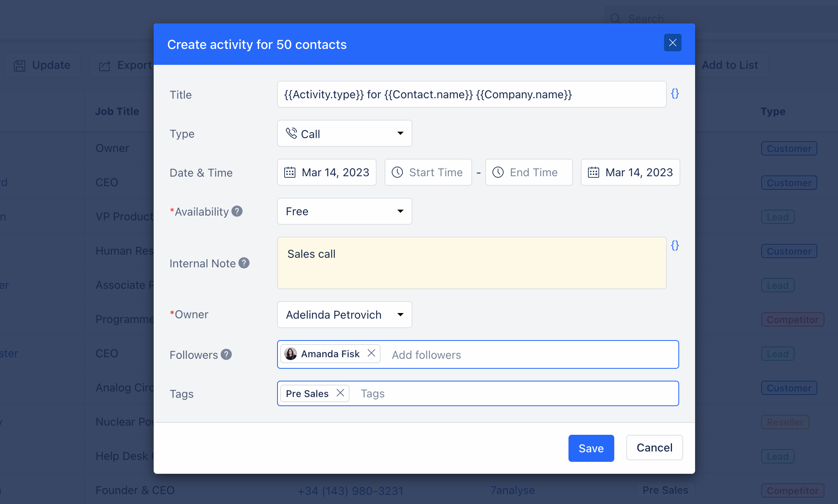Image resolution: width=838 pixels, height=504 pixels.
Task: Click phone number +34 (143) 980-3231
Action: point(350,491)
